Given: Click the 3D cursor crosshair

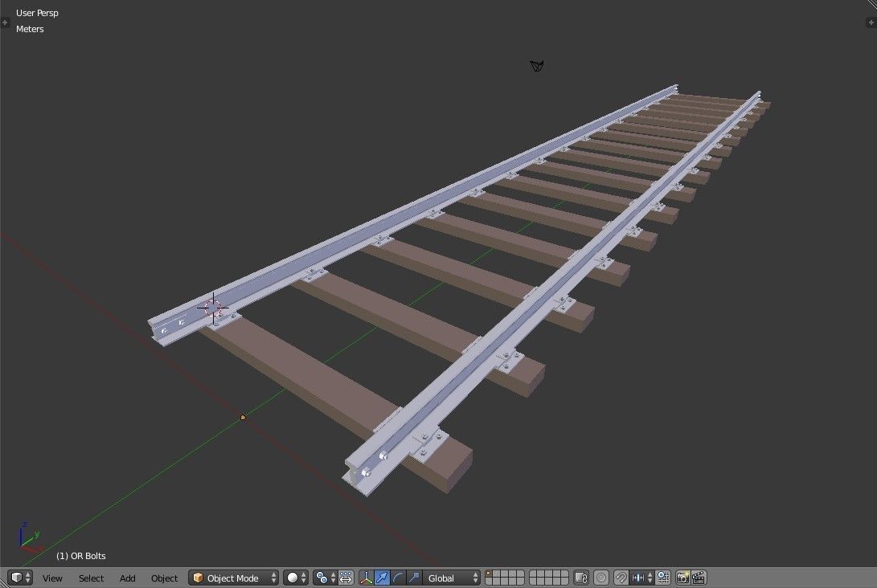Looking at the screenshot, I should (x=213, y=308).
